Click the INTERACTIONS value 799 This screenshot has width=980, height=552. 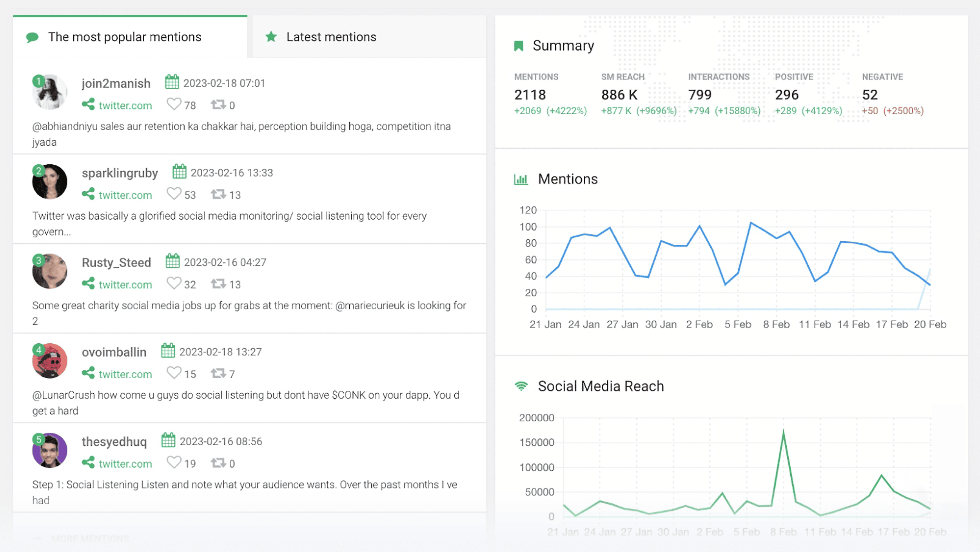tap(700, 95)
